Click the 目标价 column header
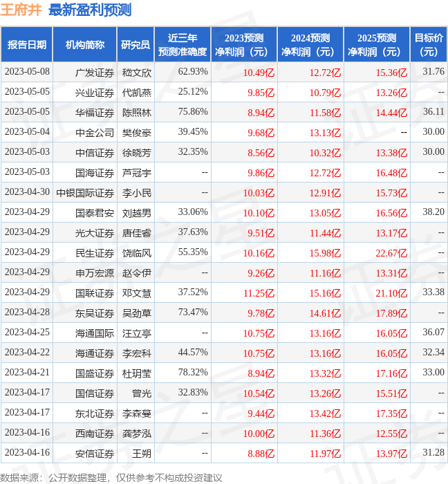This screenshot has height=484, width=448. pos(429,45)
